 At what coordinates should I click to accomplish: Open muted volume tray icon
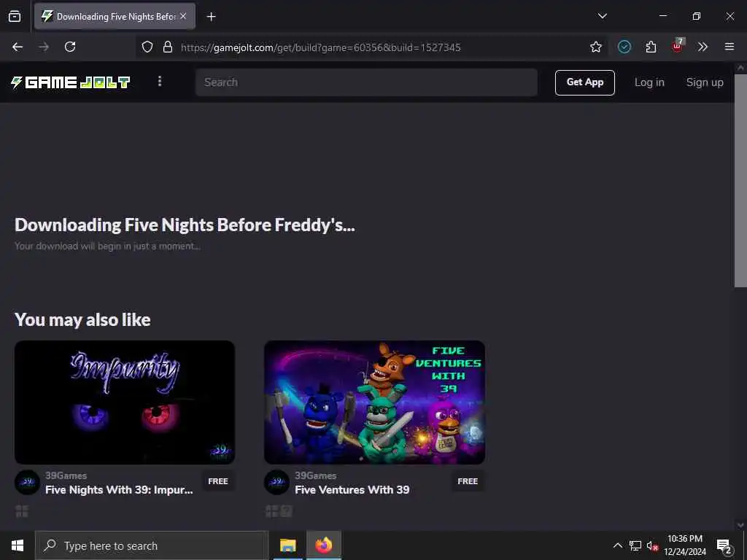click(x=652, y=545)
